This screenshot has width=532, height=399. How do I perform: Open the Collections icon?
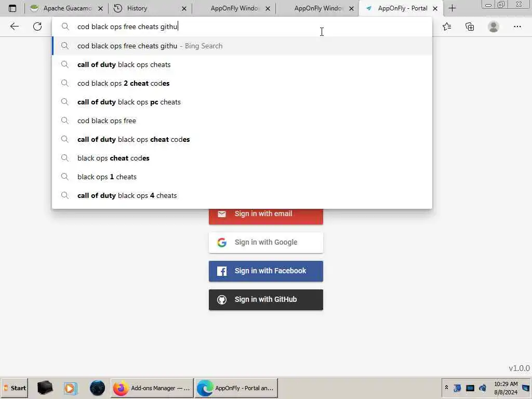(x=470, y=26)
